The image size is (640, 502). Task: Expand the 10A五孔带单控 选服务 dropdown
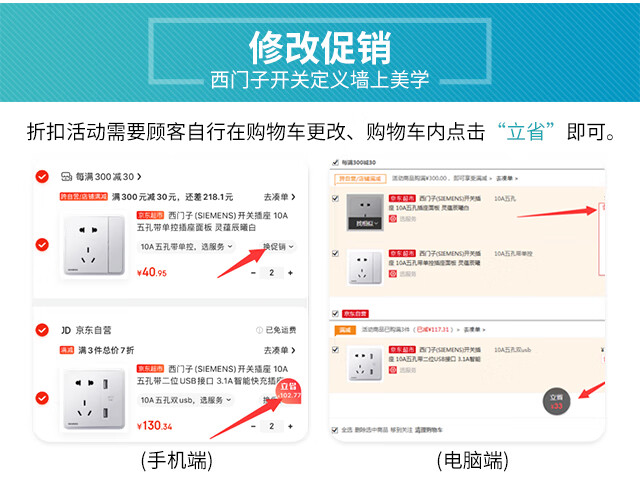pos(186,247)
